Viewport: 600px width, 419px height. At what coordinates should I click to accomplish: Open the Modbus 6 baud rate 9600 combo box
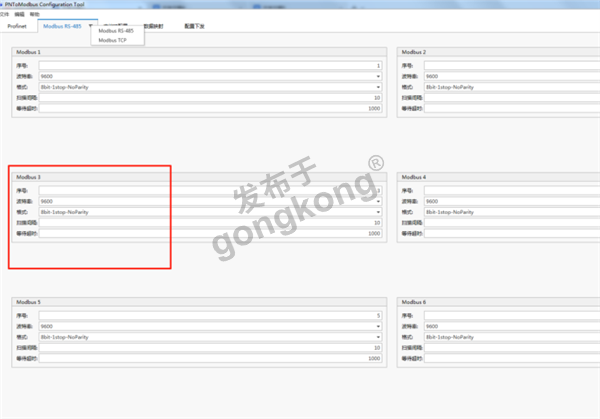[x=512, y=326]
